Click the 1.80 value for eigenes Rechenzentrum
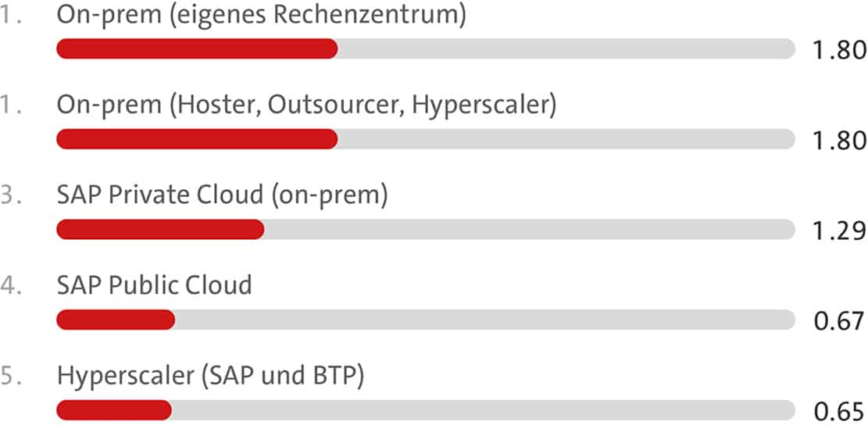 [840, 51]
